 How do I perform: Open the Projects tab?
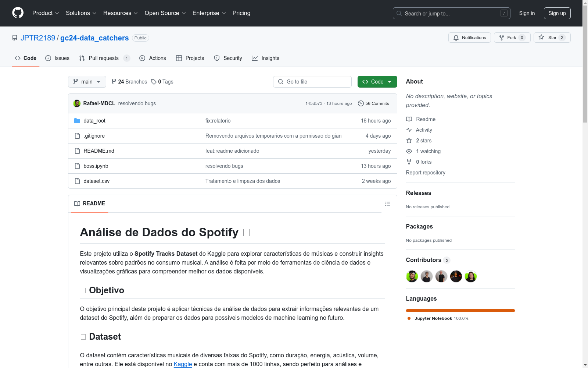point(190,58)
